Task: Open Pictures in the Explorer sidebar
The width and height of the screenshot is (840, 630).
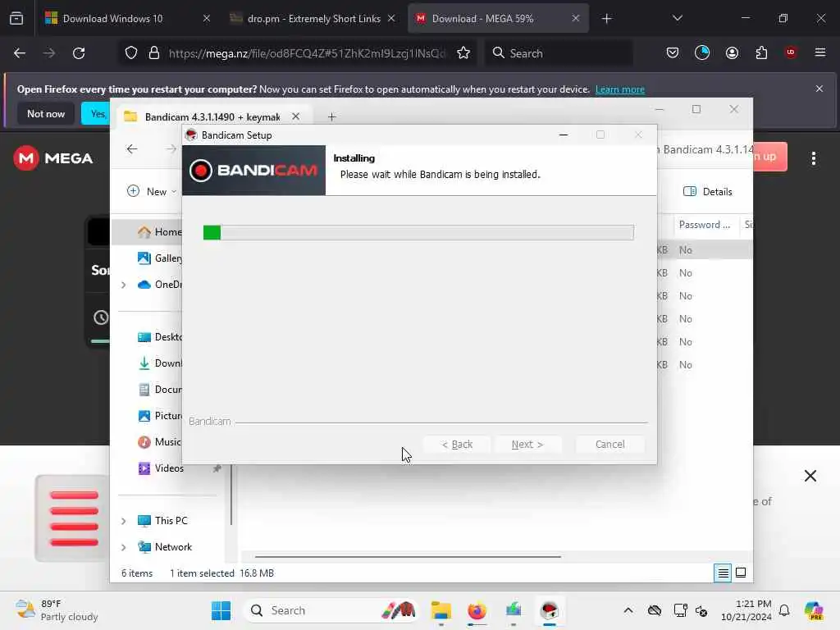Action: [160, 416]
